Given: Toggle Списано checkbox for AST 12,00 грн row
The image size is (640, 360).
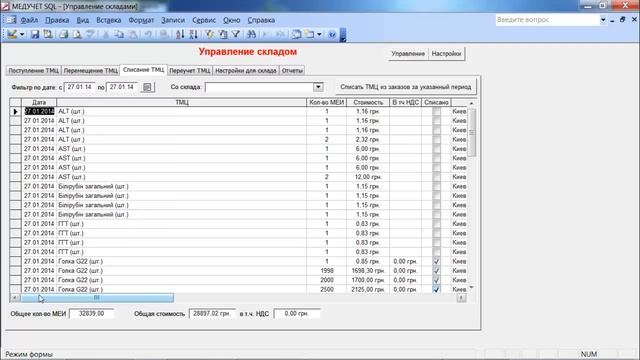Looking at the screenshot, I should [436, 177].
